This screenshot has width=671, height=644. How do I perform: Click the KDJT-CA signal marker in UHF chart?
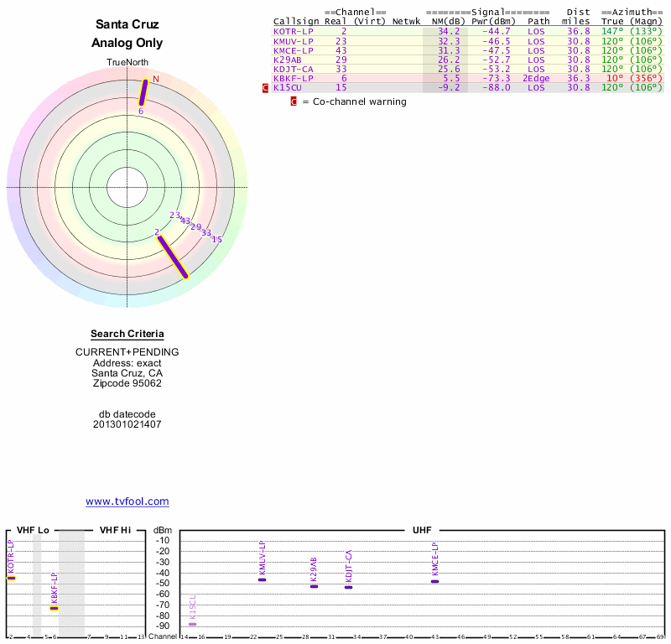point(349,587)
